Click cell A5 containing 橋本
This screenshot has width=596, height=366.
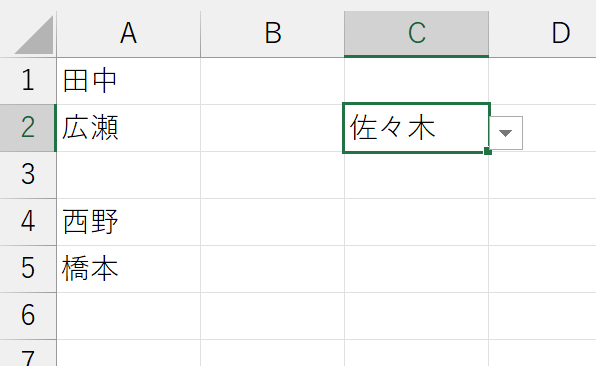128,269
